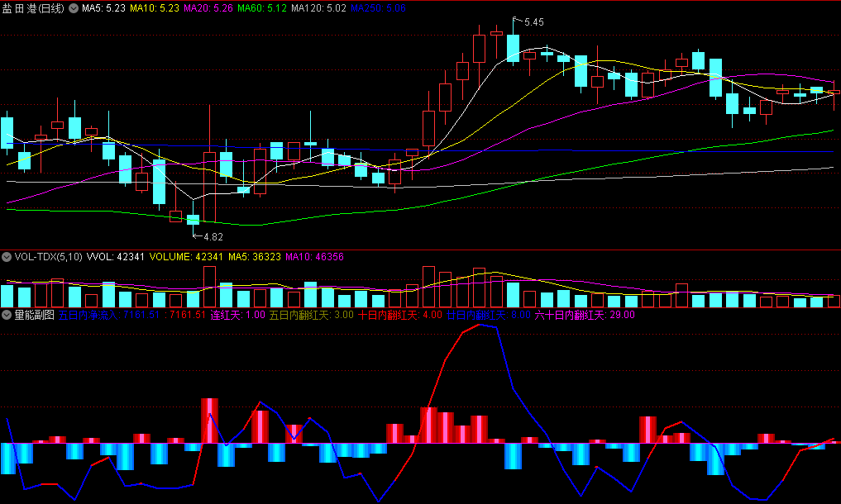Click the 五日内翻红天: 3.00 label

(311, 315)
